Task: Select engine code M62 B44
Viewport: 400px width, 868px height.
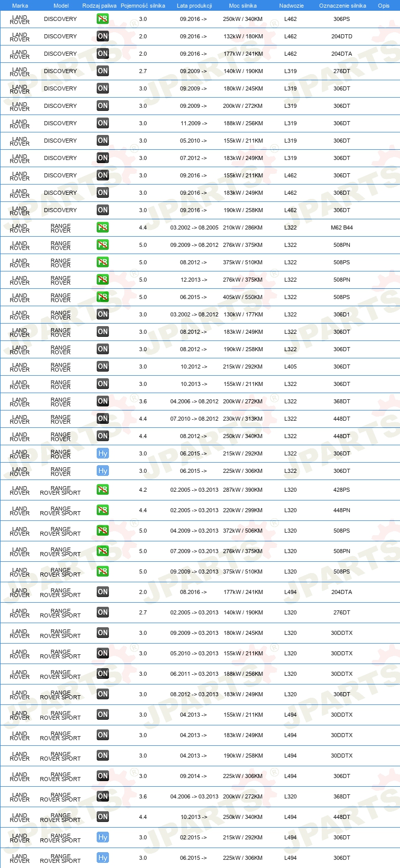Action: tap(342, 227)
